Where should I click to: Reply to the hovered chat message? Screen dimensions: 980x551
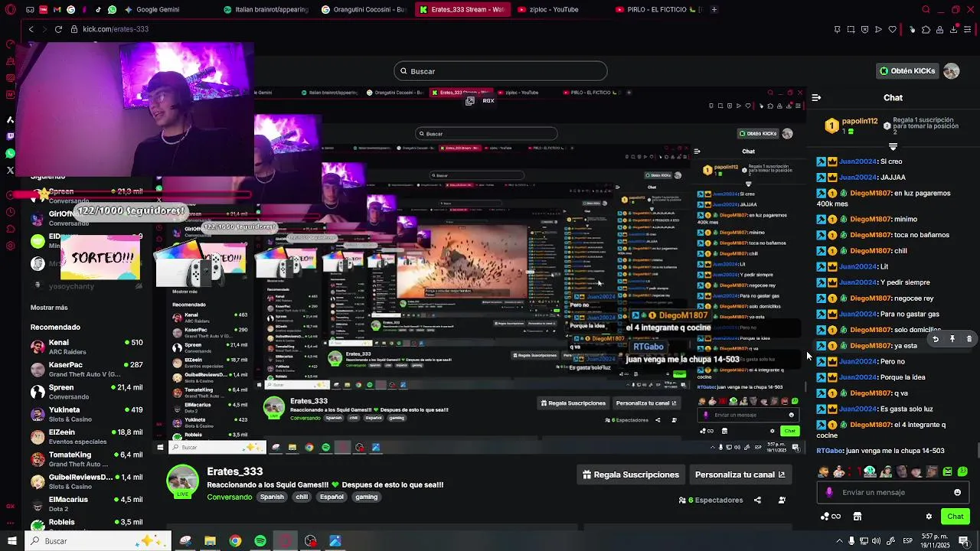pyautogui.click(x=935, y=339)
